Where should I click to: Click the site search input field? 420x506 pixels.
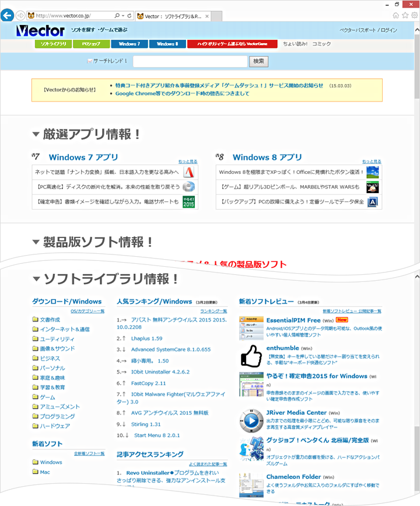[190, 61]
